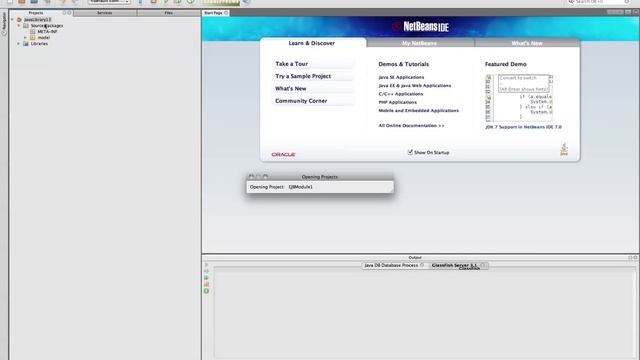Open the Java SE Applications tutorials link
Screen dimensions: 640x360
pyautogui.click(x=401, y=77)
